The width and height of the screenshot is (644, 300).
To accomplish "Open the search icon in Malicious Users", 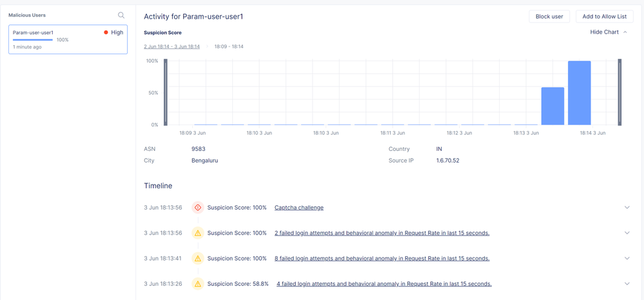I will (121, 15).
